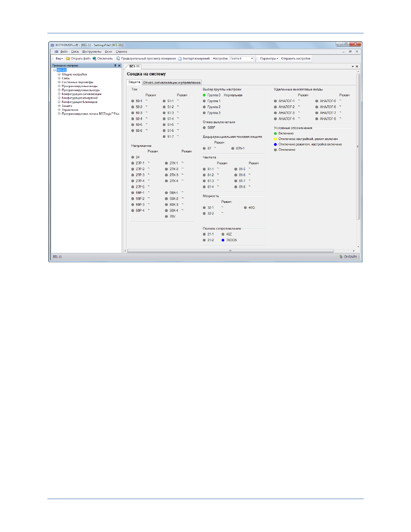Click the 24 voltage status indicator
Viewport: 411px width, 532px height.
click(x=133, y=157)
